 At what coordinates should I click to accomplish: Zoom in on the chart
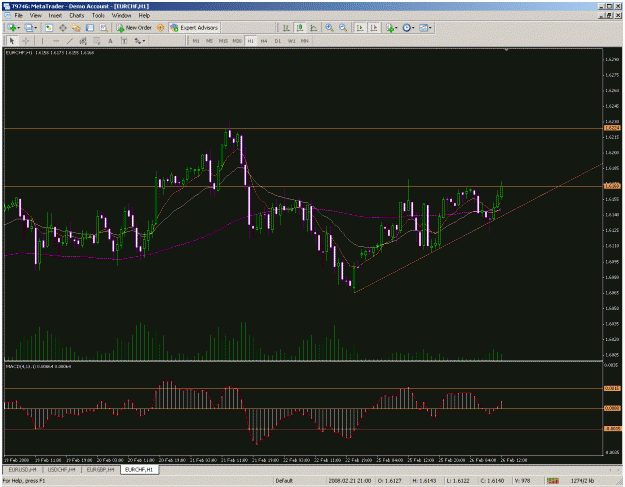pos(329,28)
